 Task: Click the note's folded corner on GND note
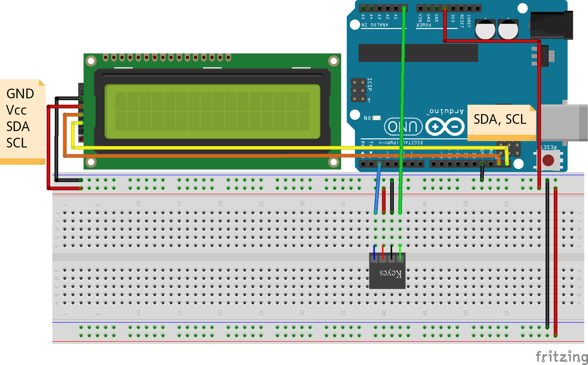(42, 82)
